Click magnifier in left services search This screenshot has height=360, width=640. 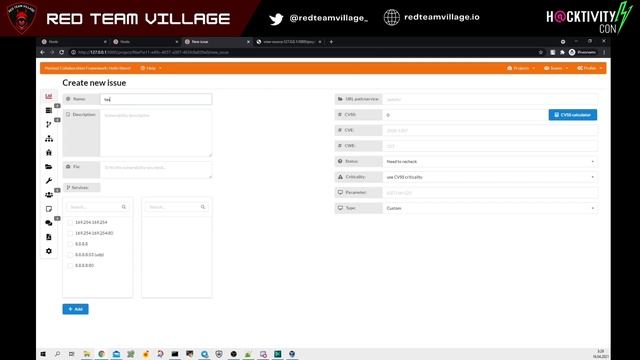[x=124, y=207]
